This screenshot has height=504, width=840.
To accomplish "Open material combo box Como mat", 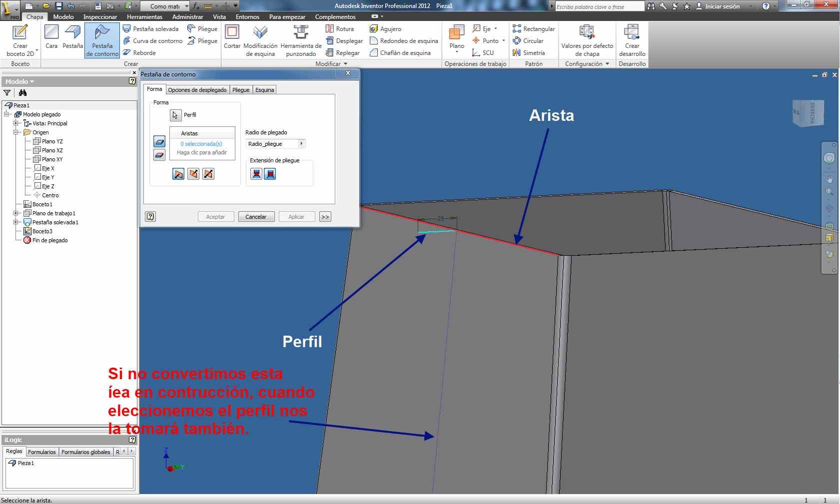I will tap(164, 6).
